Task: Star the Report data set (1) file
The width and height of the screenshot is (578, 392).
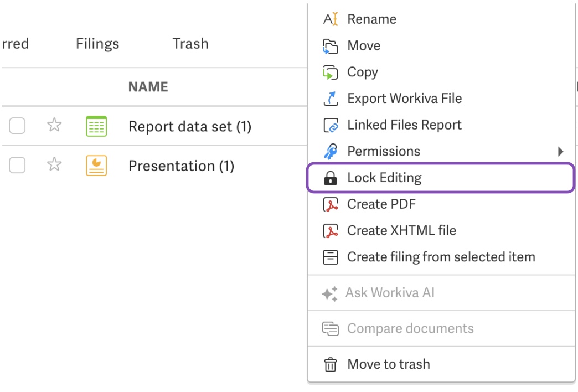Action: point(54,125)
